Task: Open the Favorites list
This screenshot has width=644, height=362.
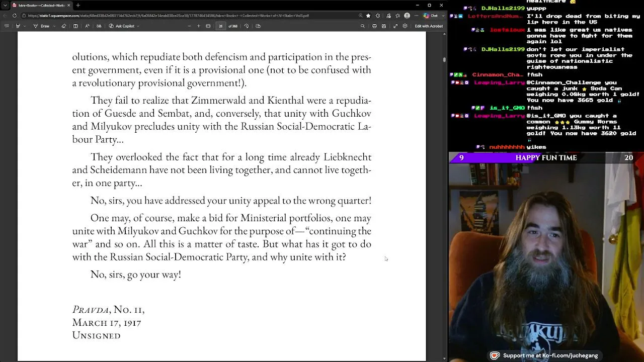Action: (397, 16)
